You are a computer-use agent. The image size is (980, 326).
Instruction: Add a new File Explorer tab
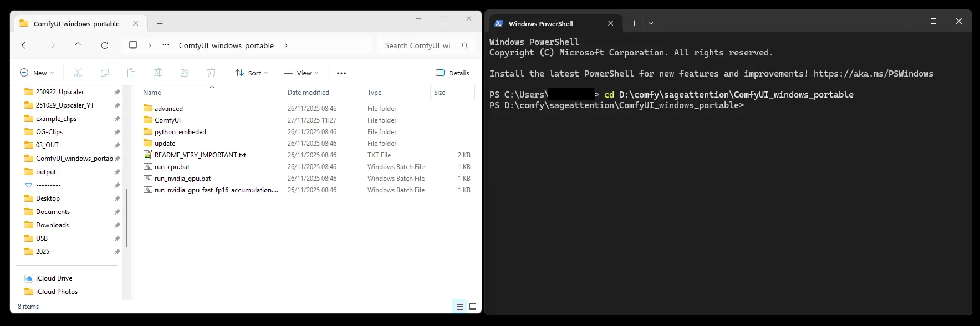[160, 23]
